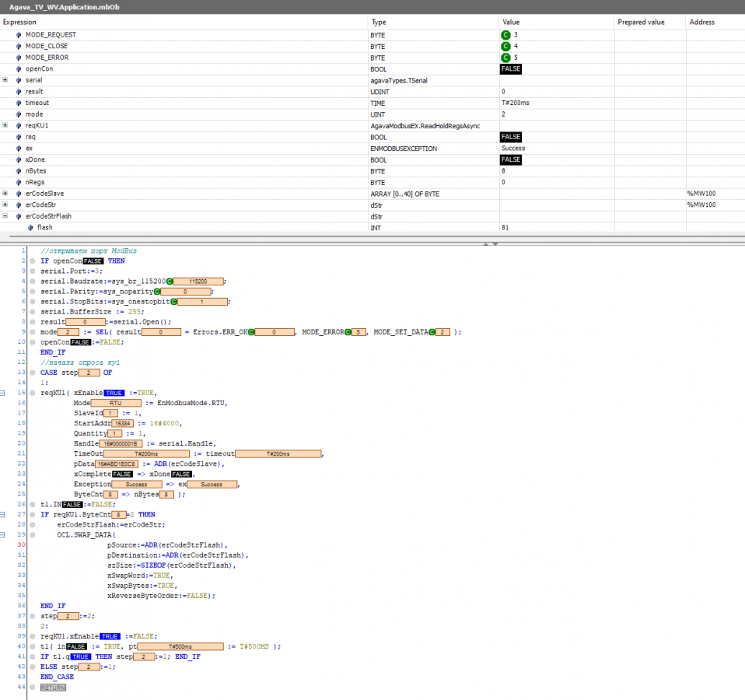Click the green constant icon after sys_br_115200
Screen dimensions: 745x700
pos(170,281)
